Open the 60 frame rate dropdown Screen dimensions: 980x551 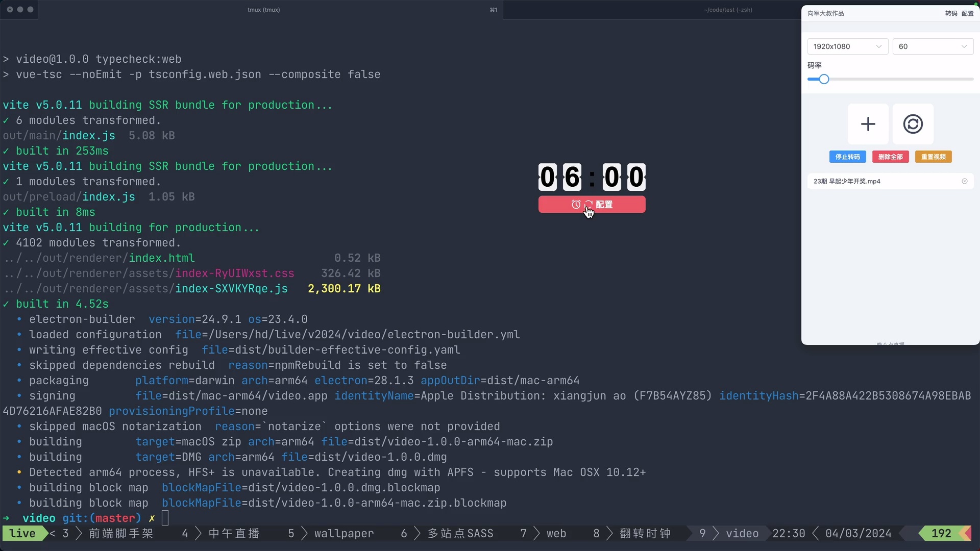coord(933,46)
